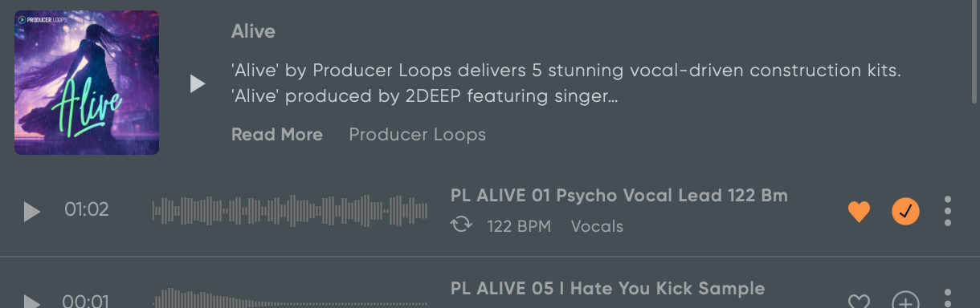Image resolution: width=980 pixels, height=308 pixels.
Task: Select the 122 BPM tag
Action: click(519, 226)
